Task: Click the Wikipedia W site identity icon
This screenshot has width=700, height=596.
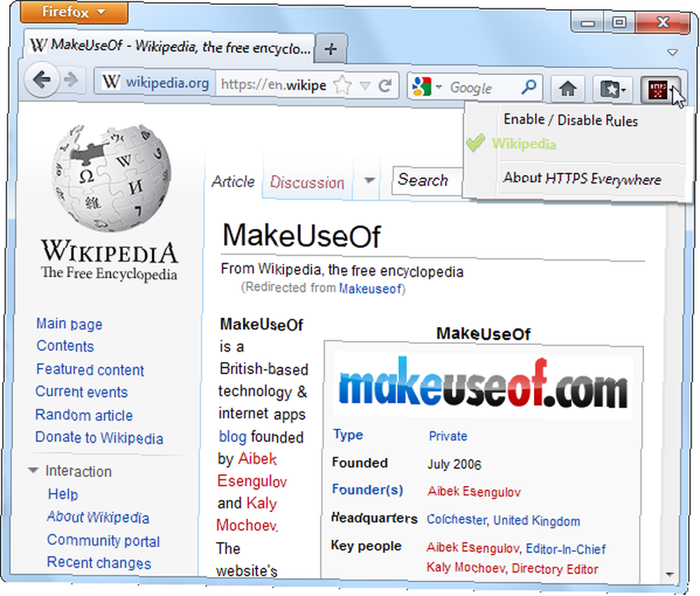Action: click(111, 82)
